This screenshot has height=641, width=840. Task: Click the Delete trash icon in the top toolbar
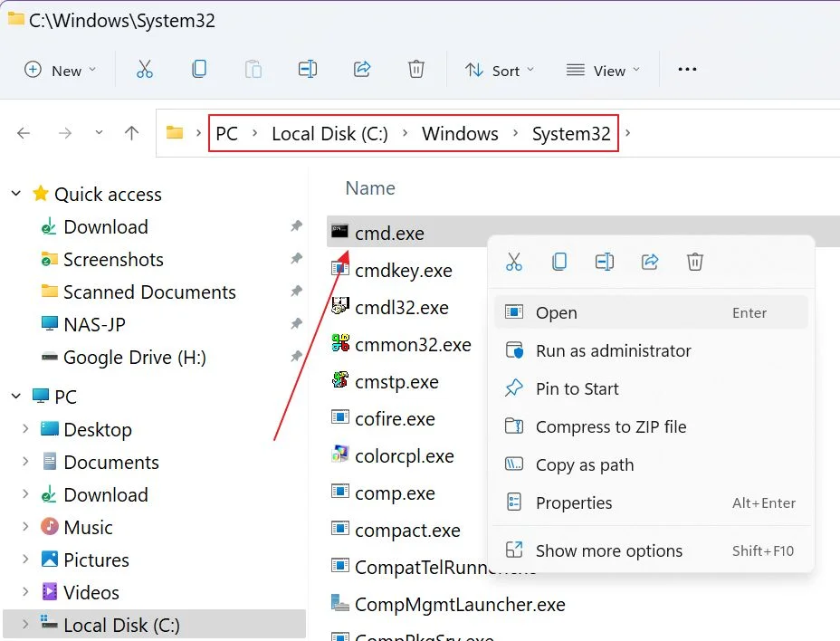416,69
